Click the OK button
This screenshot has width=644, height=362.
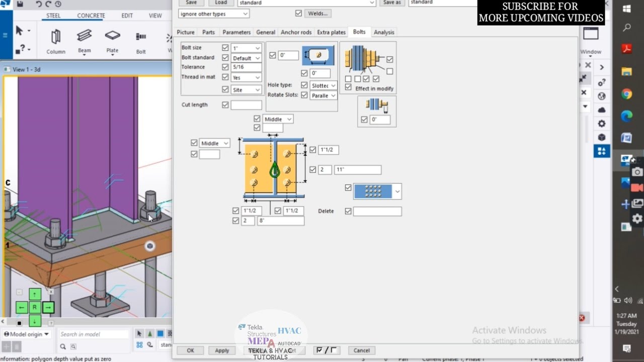point(190,350)
